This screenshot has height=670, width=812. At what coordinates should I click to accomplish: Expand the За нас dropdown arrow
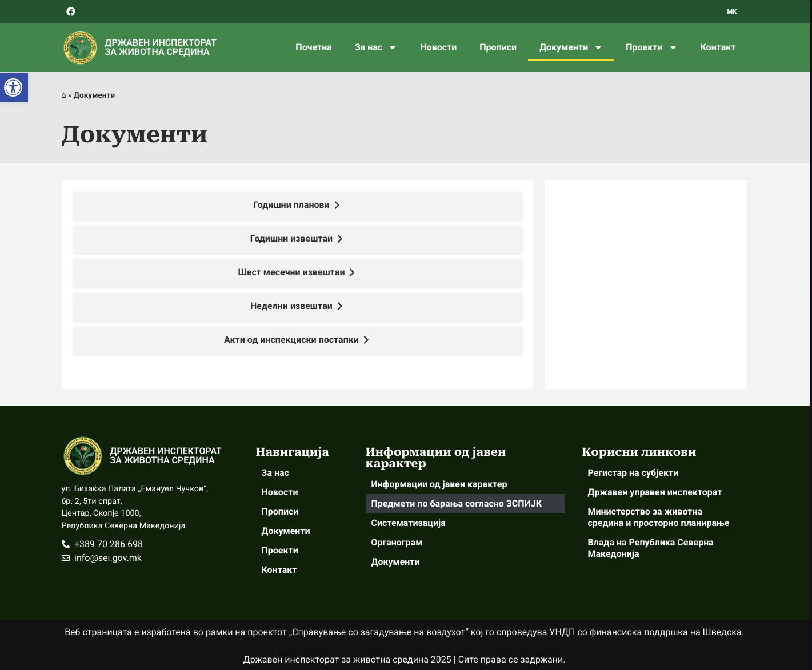[x=393, y=48]
